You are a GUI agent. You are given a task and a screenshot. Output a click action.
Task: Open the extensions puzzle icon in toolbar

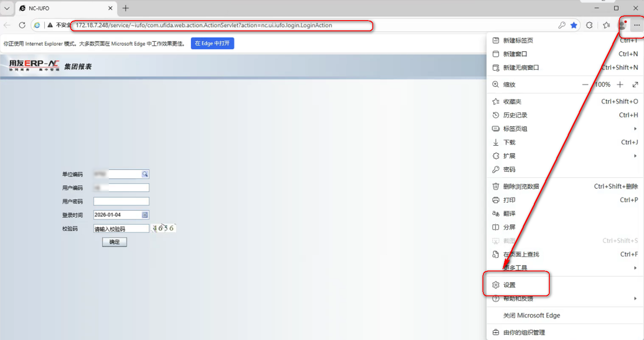click(589, 25)
